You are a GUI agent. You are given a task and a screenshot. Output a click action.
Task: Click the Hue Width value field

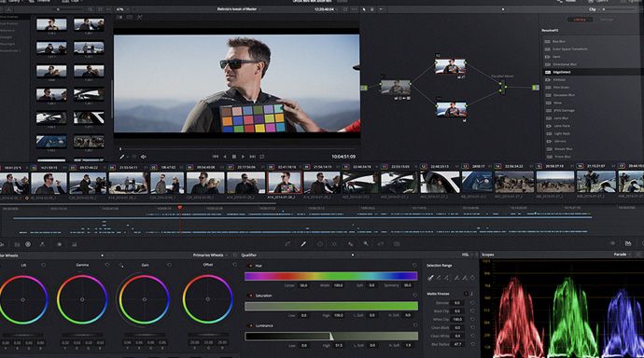point(339,285)
